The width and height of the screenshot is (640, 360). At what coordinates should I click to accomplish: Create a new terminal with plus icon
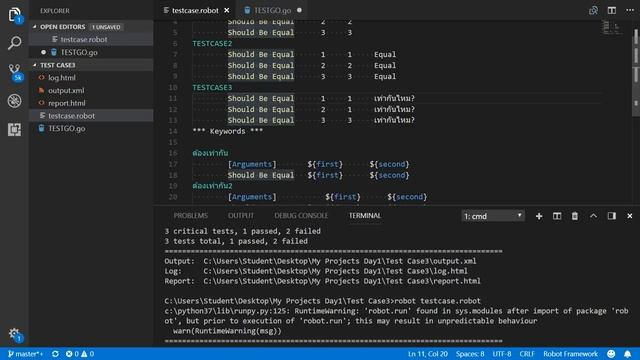[539, 216]
